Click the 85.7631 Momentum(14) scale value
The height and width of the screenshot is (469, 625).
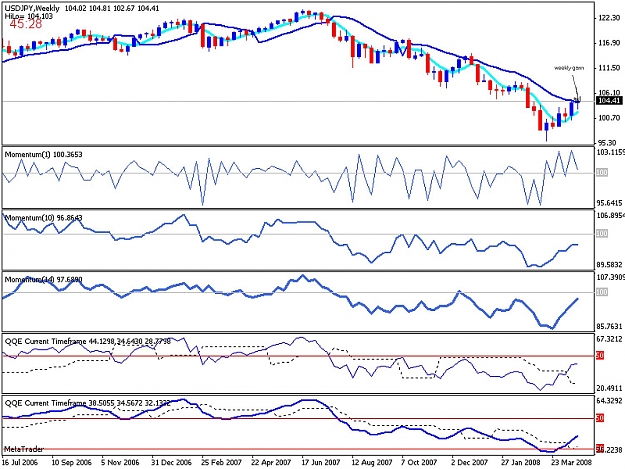[x=609, y=327]
